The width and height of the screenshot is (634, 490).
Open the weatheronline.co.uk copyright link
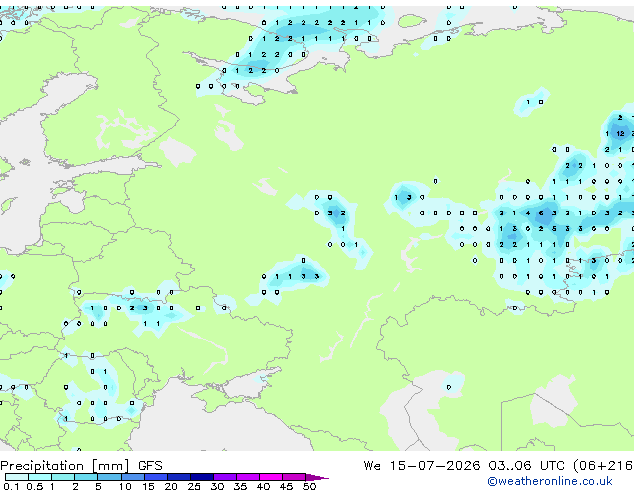tap(550, 481)
